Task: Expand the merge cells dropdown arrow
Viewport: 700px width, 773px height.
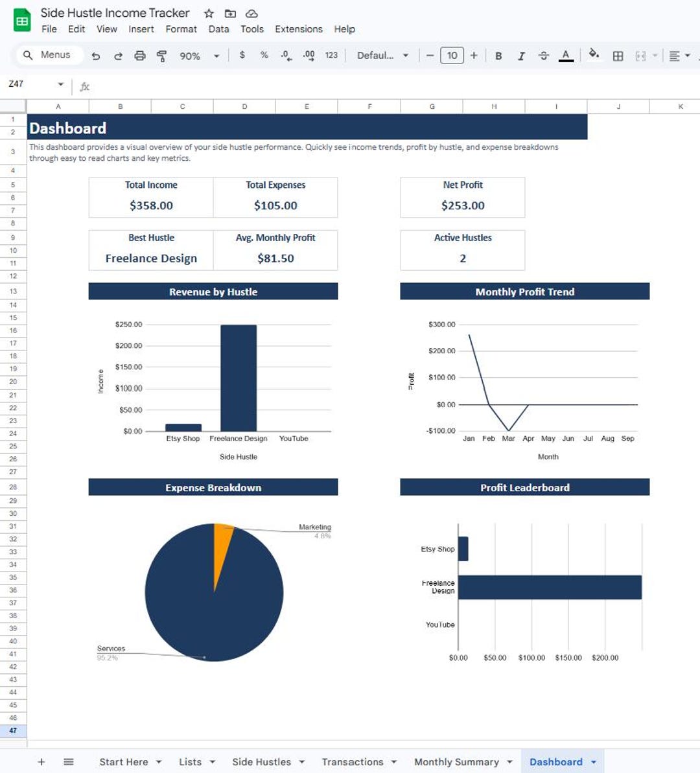Action: (x=655, y=56)
